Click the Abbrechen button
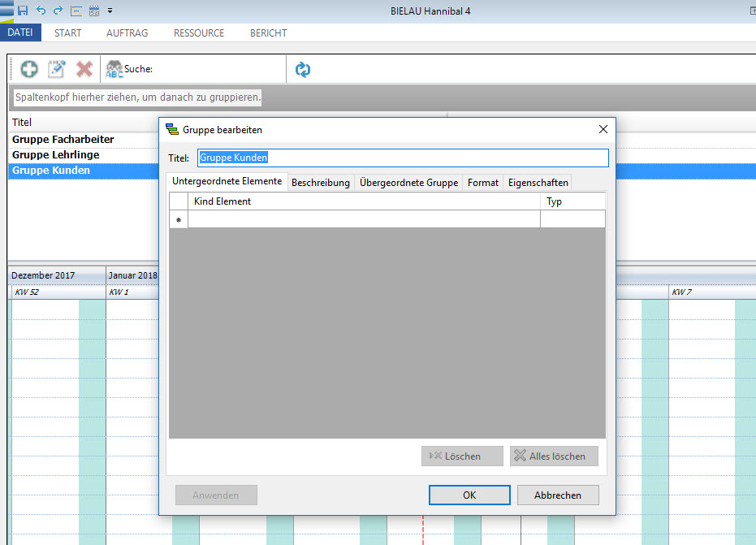Image resolution: width=756 pixels, height=545 pixels. click(557, 495)
